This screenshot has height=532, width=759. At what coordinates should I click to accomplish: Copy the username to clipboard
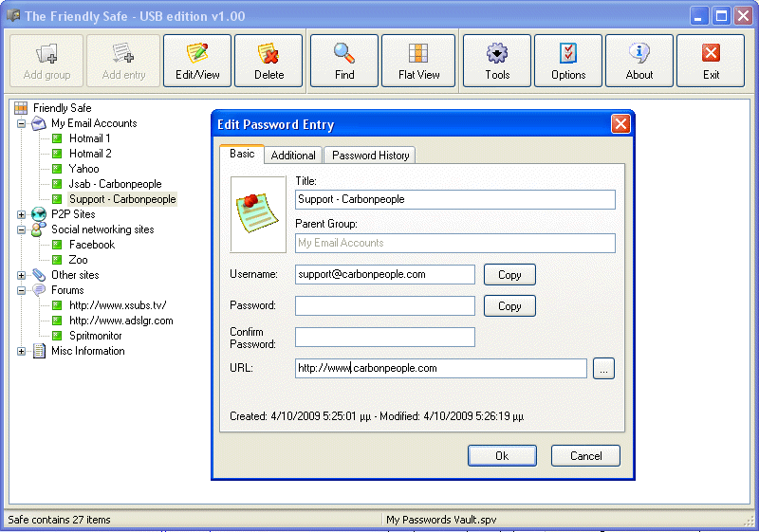coord(509,275)
